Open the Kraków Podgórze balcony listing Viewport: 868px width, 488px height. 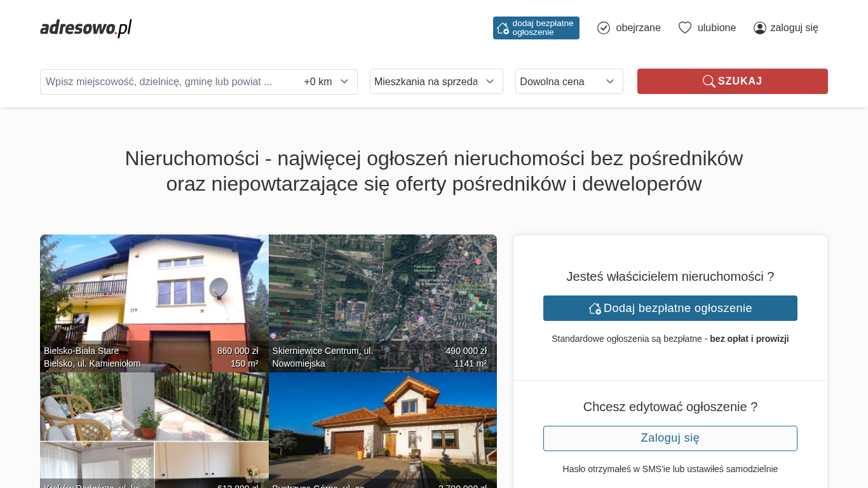point(154,426)
